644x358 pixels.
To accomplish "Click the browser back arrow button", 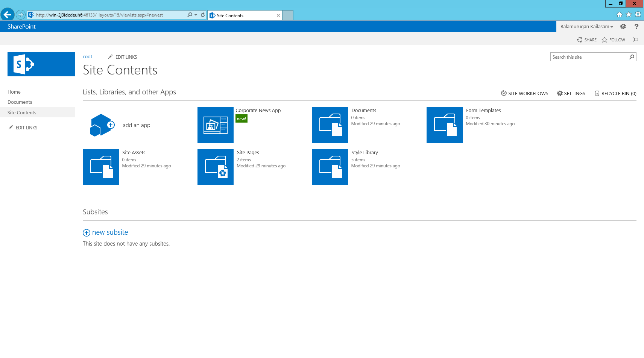I will click(x=8, y=15).
